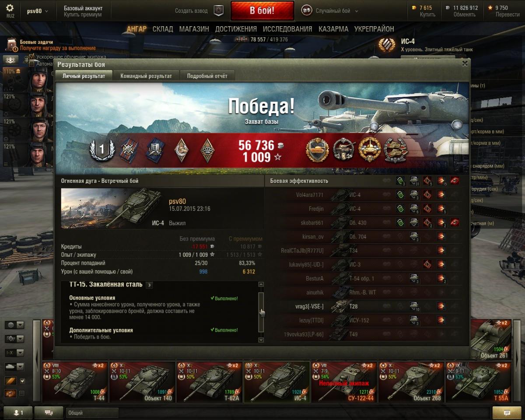Image resolution: width=525 pixels, height=420 pixels.
Task: Click the mission conditions scrollbar handle
Action: [x=261, y=312]
